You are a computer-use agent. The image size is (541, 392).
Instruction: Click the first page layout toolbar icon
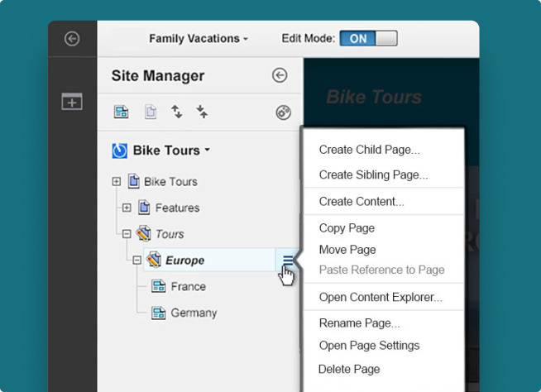pos(122,112)
